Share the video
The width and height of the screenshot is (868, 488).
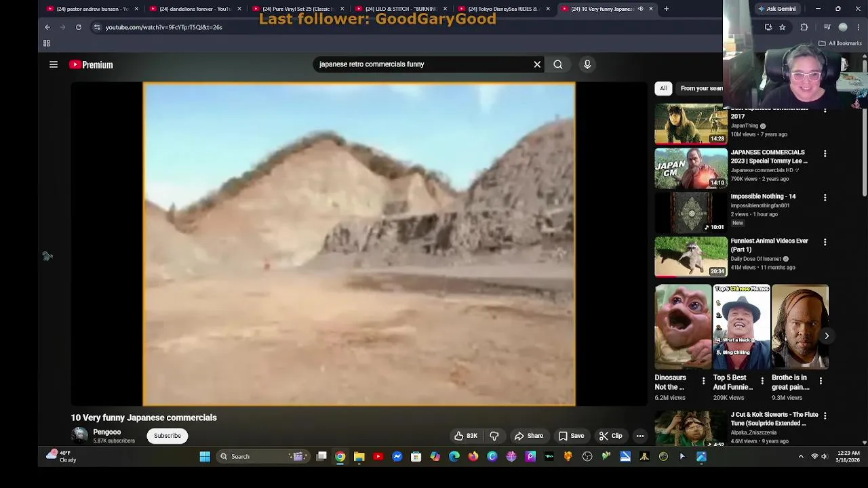528,436
